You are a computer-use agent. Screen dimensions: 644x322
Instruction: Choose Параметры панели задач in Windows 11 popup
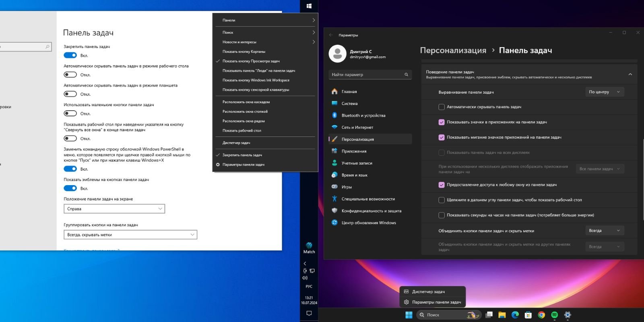pyautogui.click(x=432, y=302)
